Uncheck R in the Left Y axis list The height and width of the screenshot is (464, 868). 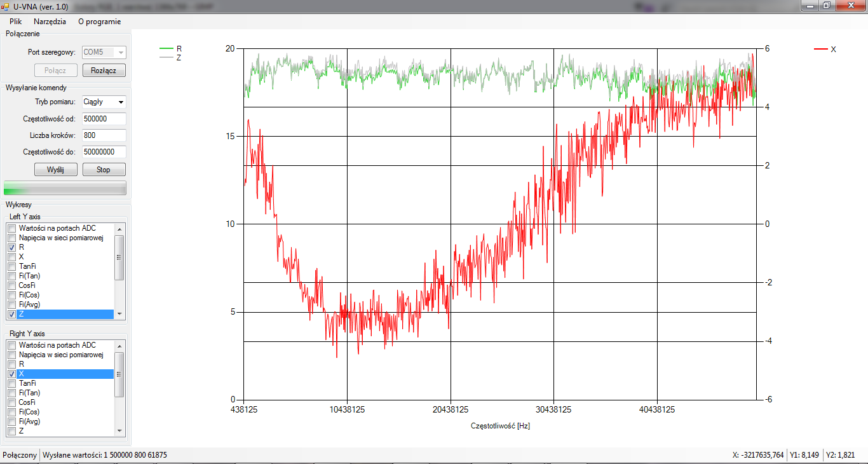[x=11, y=247]
